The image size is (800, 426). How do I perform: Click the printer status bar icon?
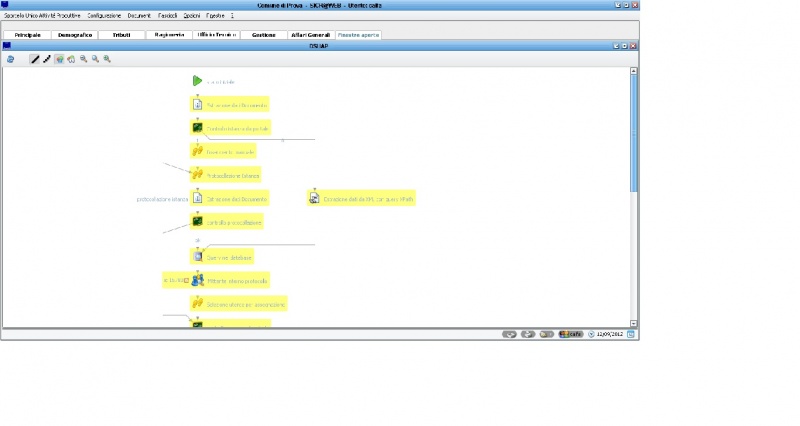[x=528, y=334]
